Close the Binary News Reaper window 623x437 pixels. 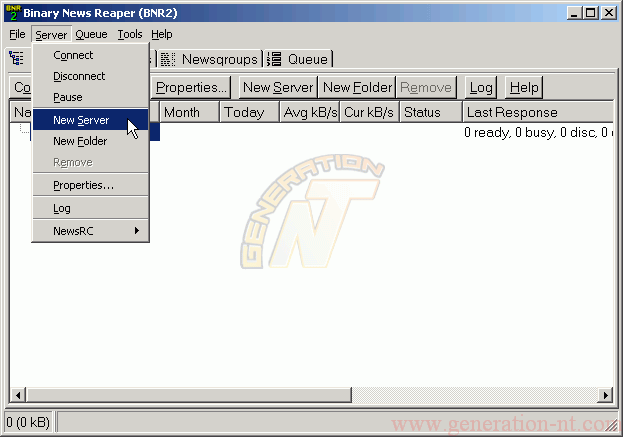[x=609, y=13]
